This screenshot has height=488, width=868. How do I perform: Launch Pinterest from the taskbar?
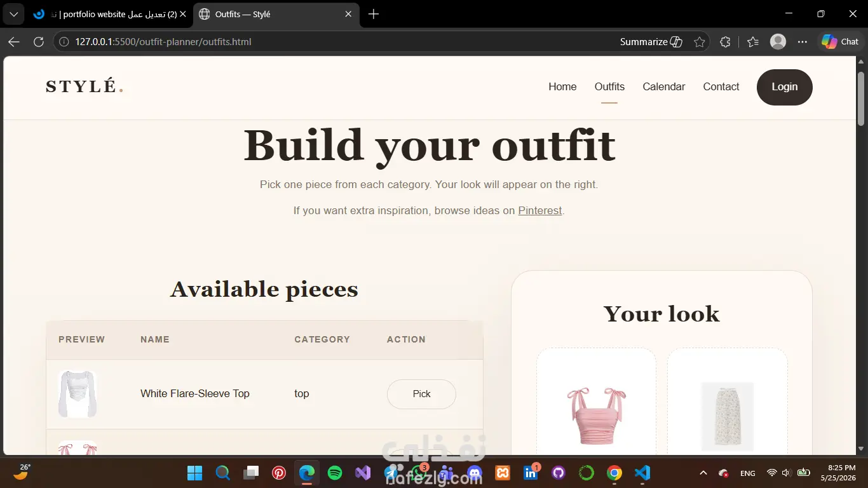pos(279,473)
